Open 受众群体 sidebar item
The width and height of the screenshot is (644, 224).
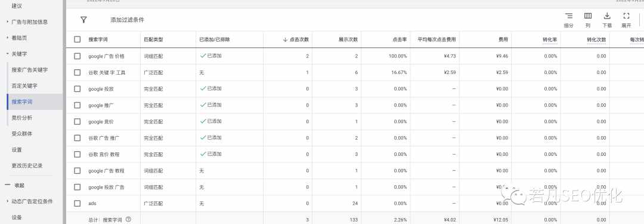click(x=22, y=134)
